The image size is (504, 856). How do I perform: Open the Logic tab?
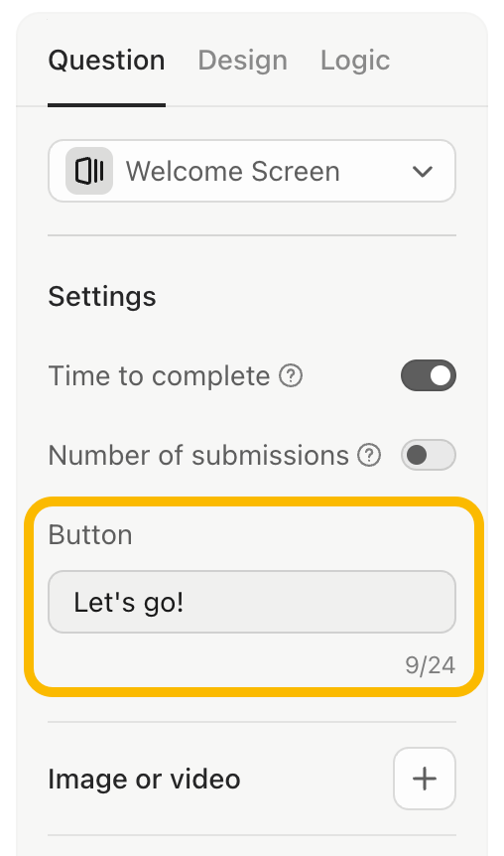click(355, 60)
